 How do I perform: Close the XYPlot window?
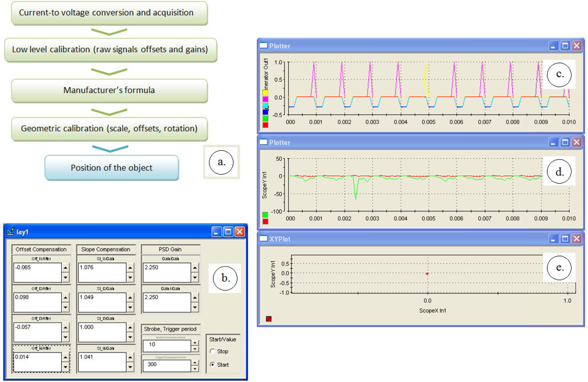coord(577,238)
